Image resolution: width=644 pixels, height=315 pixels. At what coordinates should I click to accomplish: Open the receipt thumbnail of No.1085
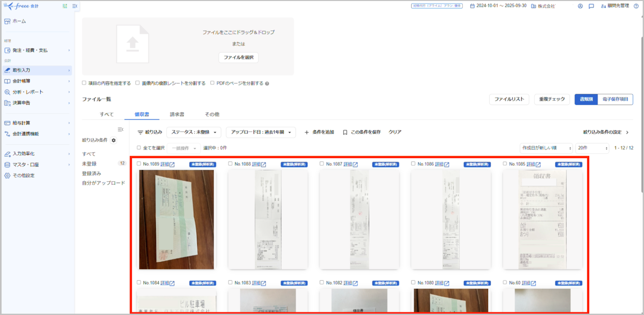[543, 219]
